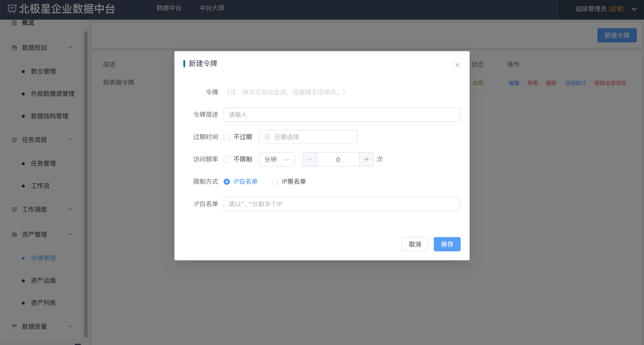Open the 分钟 time unit dropdown
This screenshot has width=644, height=345.
(x=277, y=159)
